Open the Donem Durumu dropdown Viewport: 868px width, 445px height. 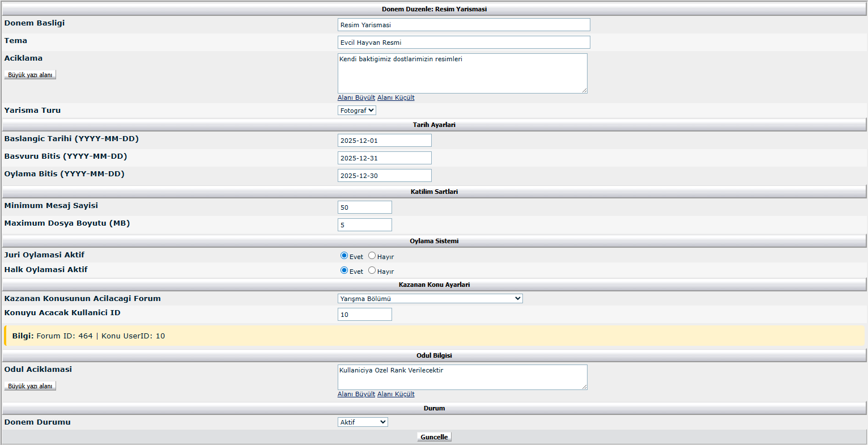coord(363,422)
